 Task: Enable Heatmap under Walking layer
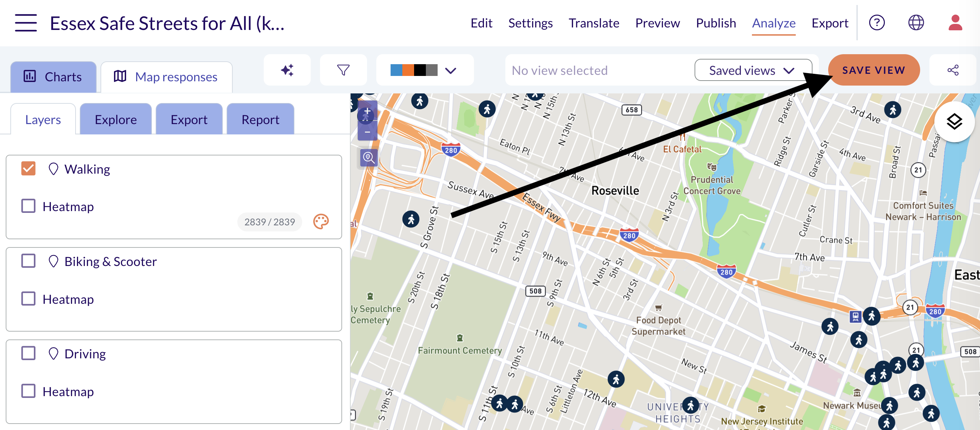(x=29, y=206)
